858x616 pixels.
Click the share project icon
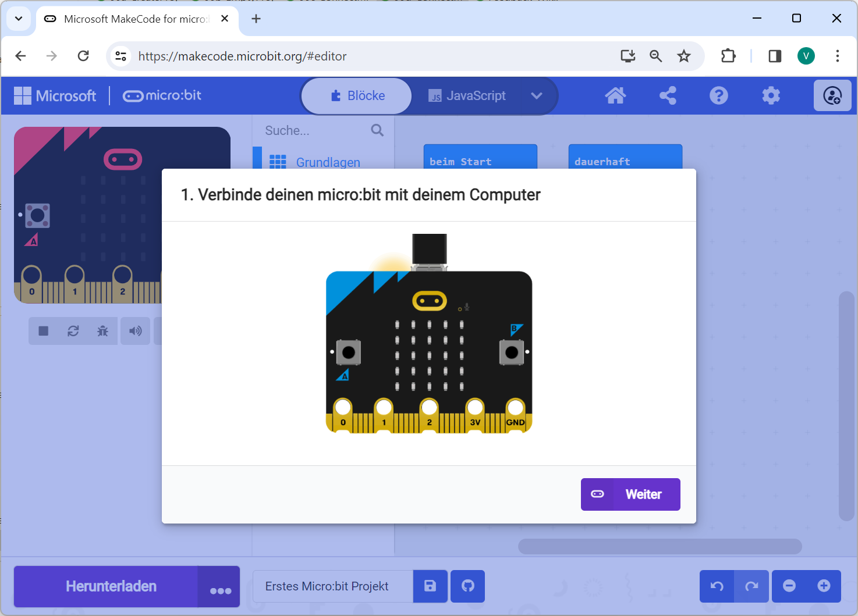668,95
